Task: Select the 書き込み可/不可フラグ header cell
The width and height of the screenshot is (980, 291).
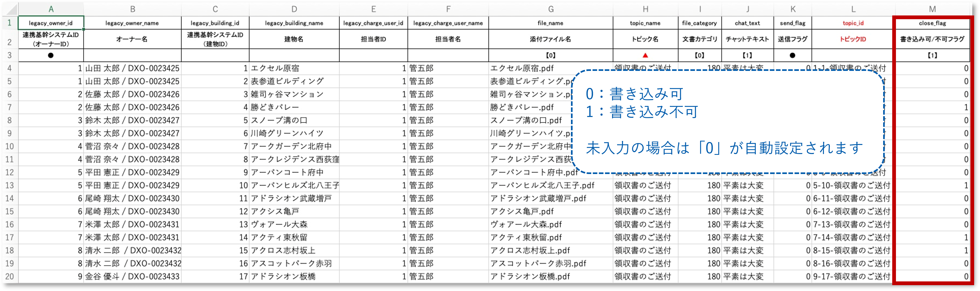Action: [933, 39]
